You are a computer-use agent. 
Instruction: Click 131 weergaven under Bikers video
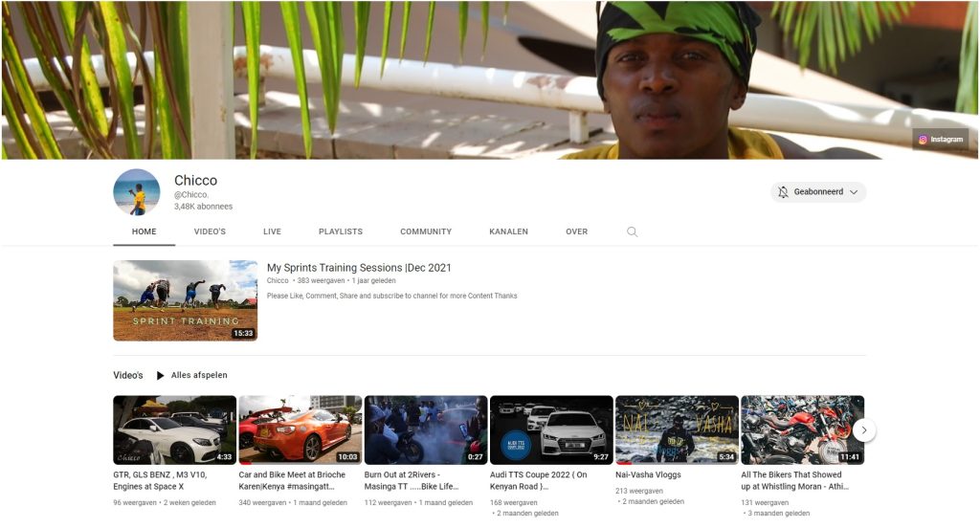(765, 502)
